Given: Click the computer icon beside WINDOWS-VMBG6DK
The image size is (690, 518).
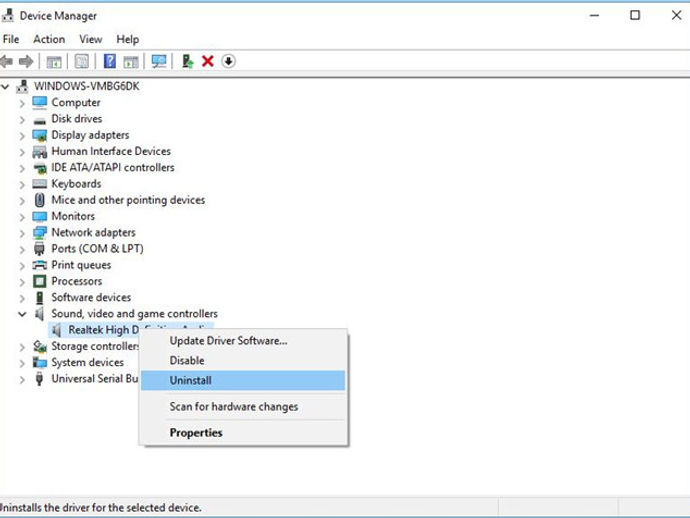Looking at the screenshot, I should tap(22, 86).
